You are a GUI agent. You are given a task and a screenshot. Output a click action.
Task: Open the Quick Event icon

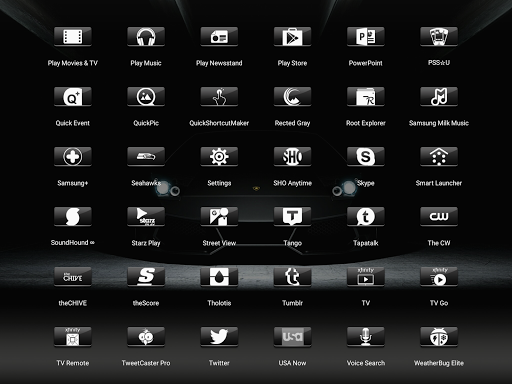[73, 96]
